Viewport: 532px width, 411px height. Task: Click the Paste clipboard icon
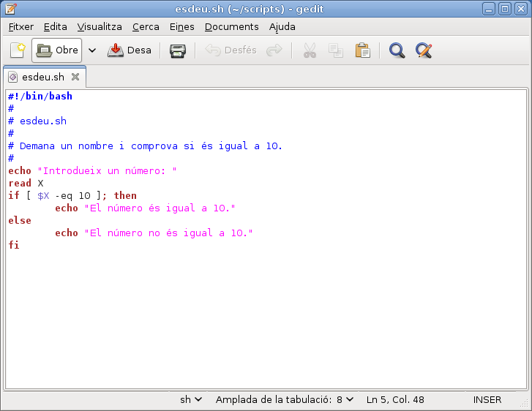pos(362,50)
